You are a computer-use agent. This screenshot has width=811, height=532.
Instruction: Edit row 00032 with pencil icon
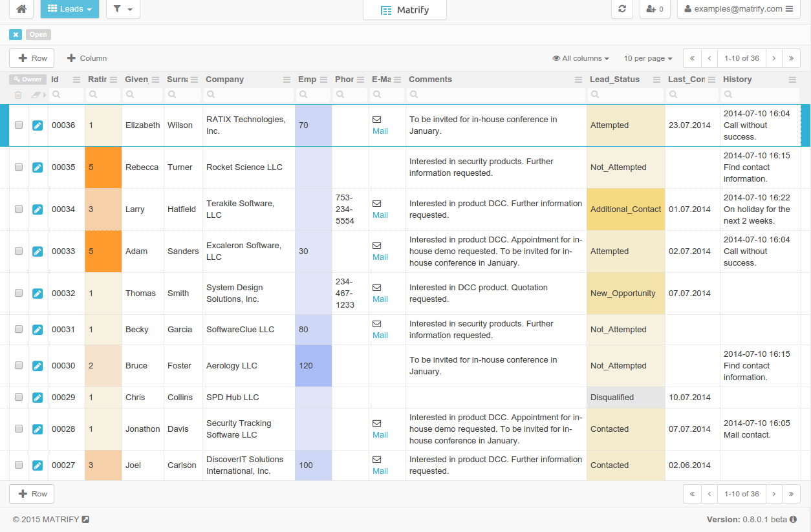click(x=38, y=293)
